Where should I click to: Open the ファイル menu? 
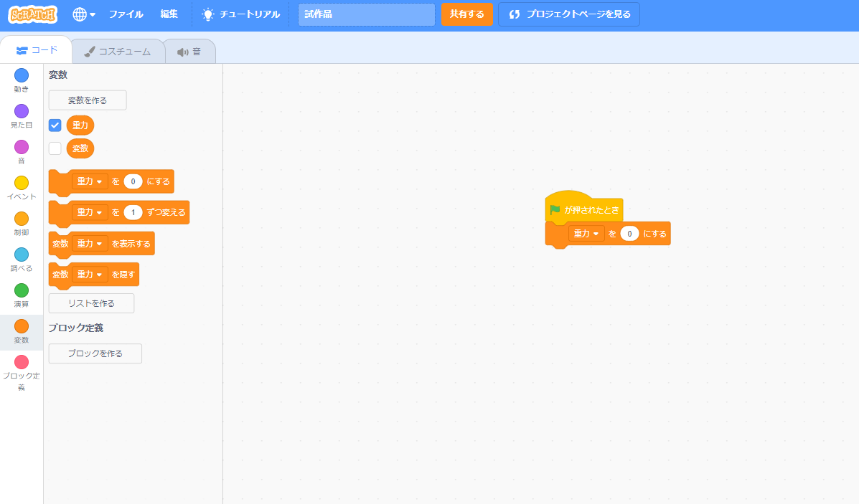(126, 15)
